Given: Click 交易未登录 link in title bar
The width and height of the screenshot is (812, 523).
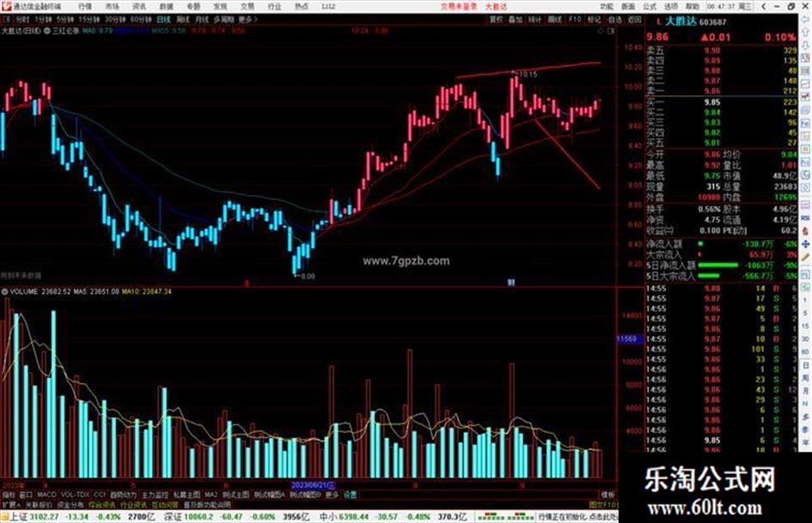Looking at the screenshot, I should [x=459, y=6].
